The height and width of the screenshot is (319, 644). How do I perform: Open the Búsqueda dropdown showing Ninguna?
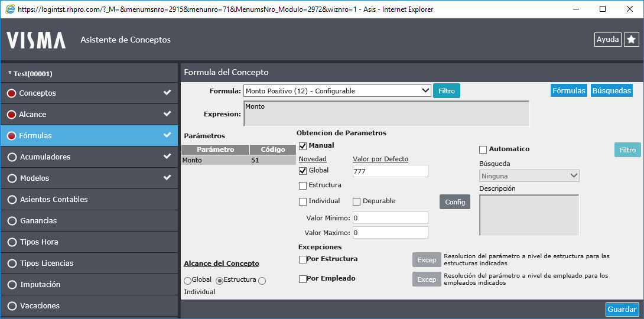pos(529,175)
